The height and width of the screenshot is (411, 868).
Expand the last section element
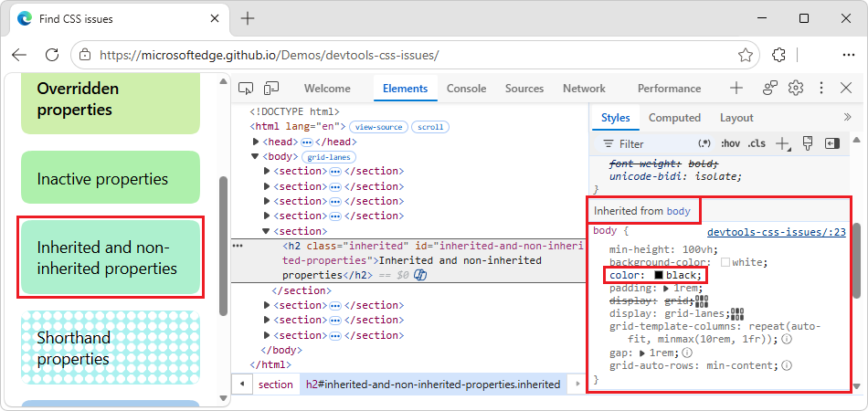268,335
